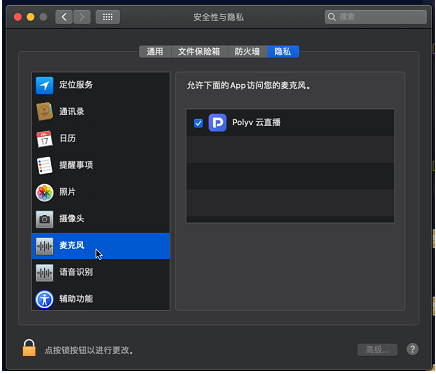Screen dimensions: 436x374
Task: Click the 摄像头 label
Action: [72, 218]
